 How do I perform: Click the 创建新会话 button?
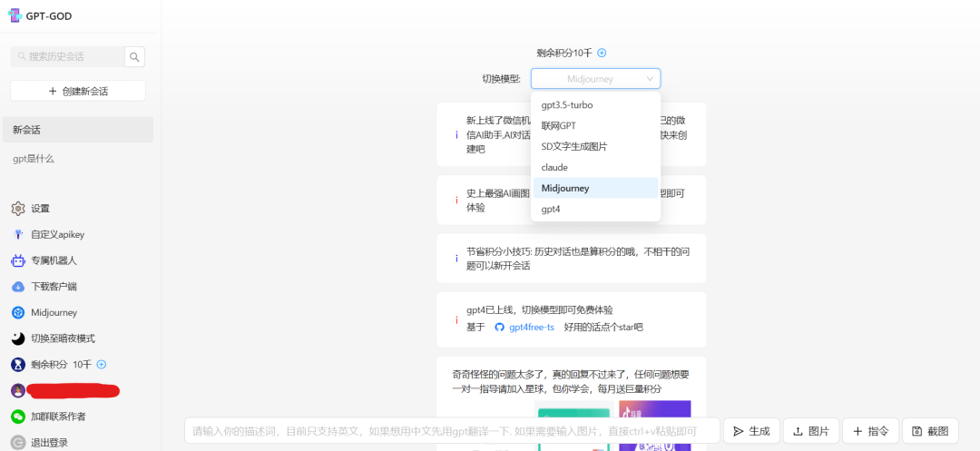click(x=78, y=92)
